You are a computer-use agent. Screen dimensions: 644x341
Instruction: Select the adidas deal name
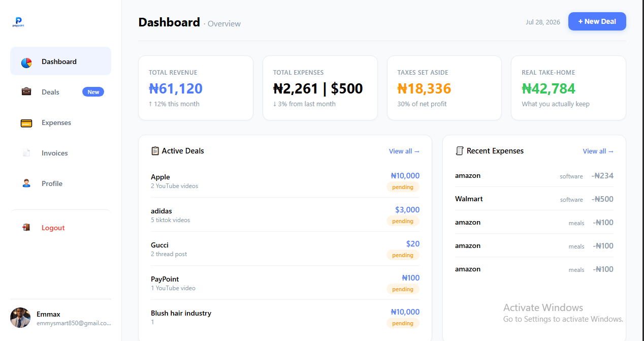point(162,211)
